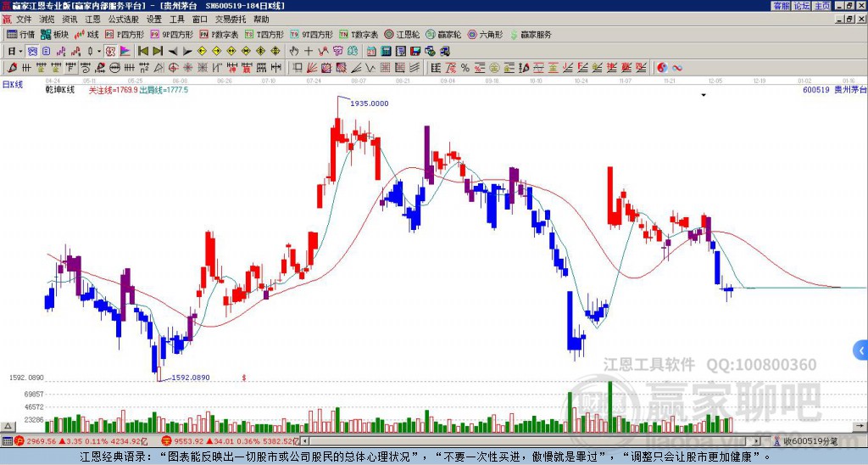Toggle the colored flag chart icon
The width and height of the screenshot is (868, 465).
pos(125,52)
